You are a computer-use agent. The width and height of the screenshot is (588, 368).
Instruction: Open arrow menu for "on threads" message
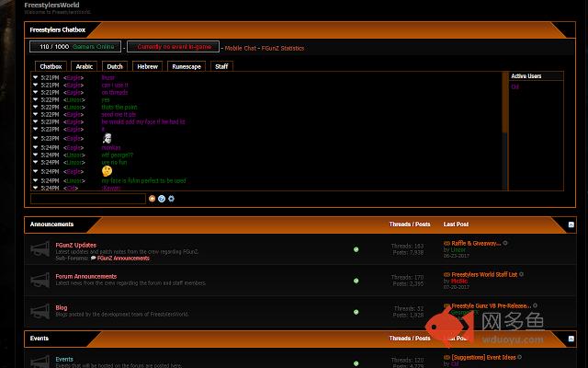(36, 92)
